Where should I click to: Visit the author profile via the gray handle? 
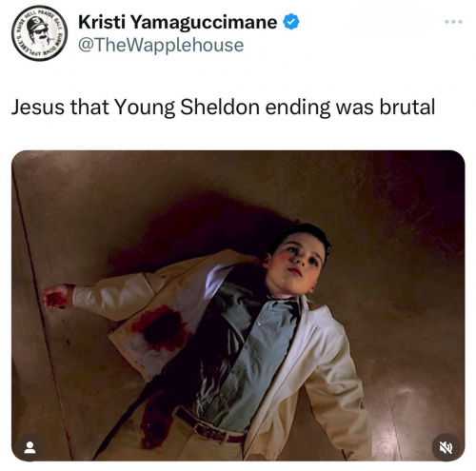[x=161, y=45]
